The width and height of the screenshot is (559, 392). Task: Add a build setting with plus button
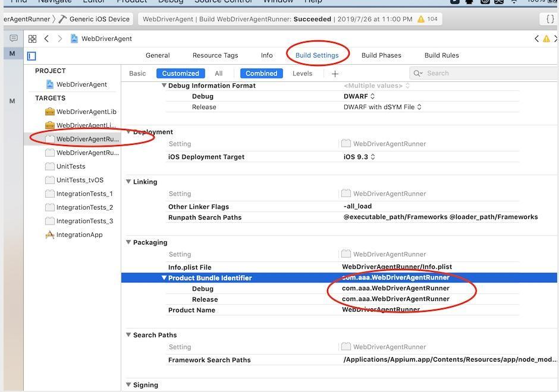click(335, 74)
